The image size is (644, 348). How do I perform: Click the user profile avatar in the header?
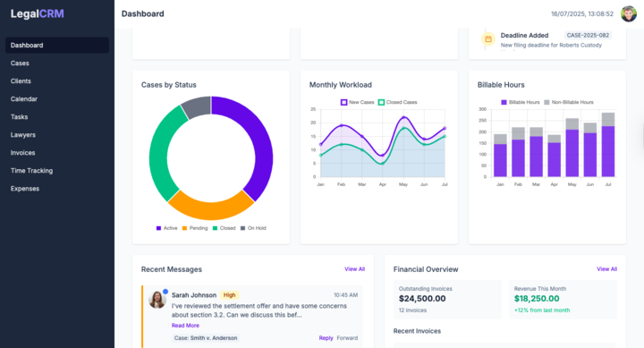click(629, 14)
